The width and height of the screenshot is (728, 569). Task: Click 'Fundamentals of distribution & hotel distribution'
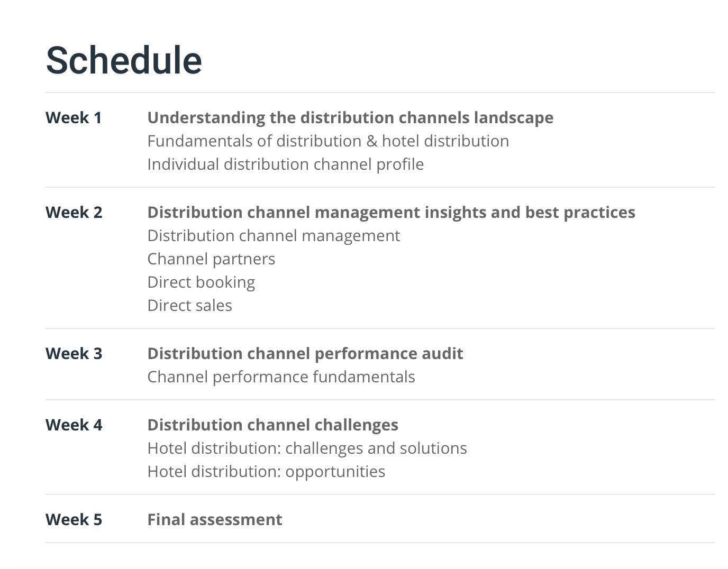tap(327, 141)
